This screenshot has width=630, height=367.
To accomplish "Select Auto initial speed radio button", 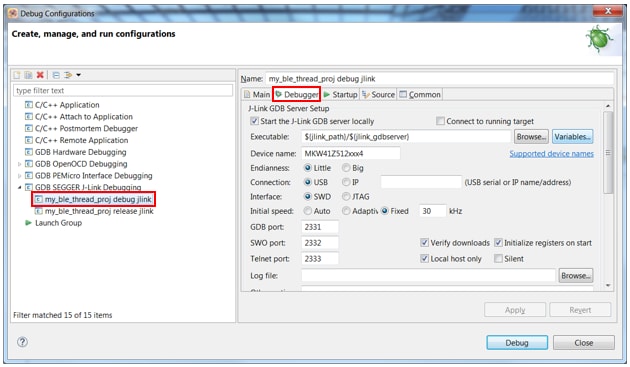I will [x=308, y=211].
